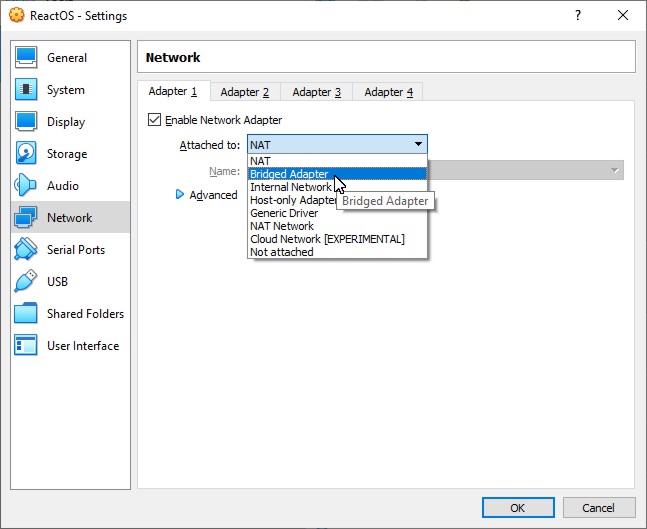The width and height of the screenshot is (647, 529).
Task: Choose Generic Driver option
Action: click(337, 213)
